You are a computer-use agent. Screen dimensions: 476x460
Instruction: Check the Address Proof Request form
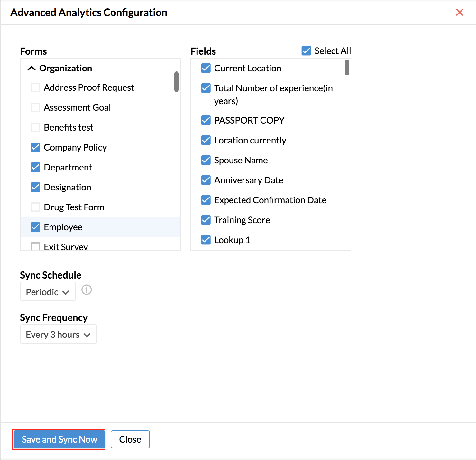tap(35, 87)
